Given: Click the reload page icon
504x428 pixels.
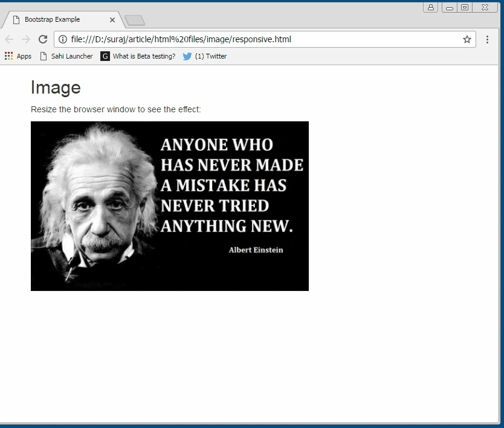Looking at the screenshot, I should pos(43,39).
